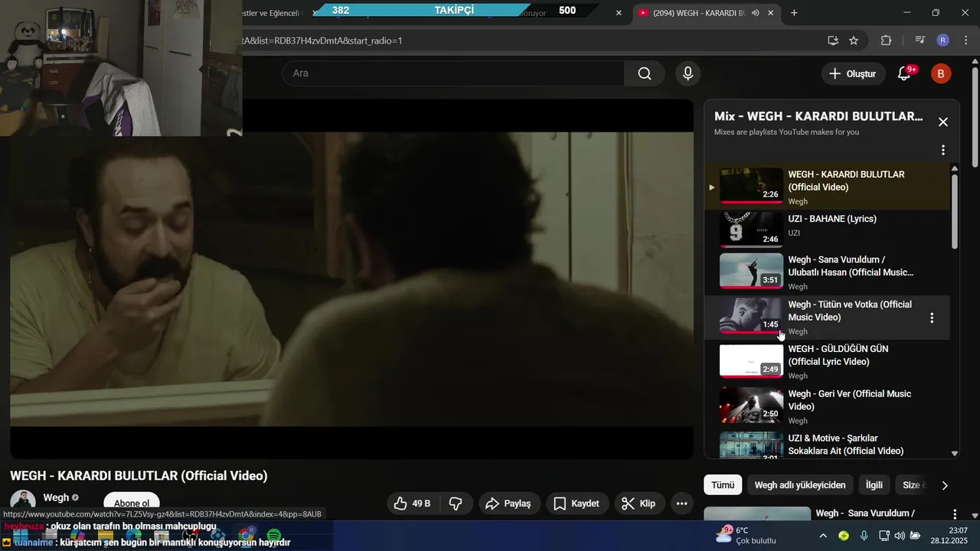Open the network tray icon
The image size is (980, 551).
pos(884,536)
